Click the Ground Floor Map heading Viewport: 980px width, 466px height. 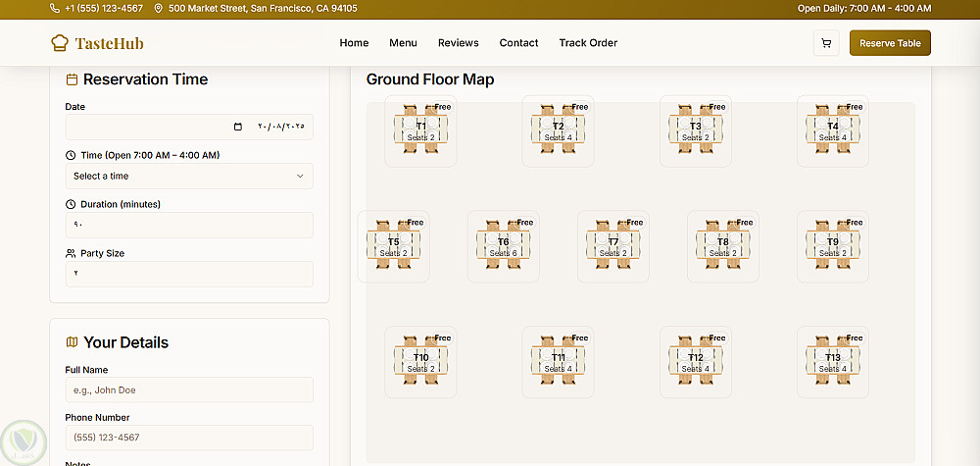pyautogui.click(x=430, y=80)
